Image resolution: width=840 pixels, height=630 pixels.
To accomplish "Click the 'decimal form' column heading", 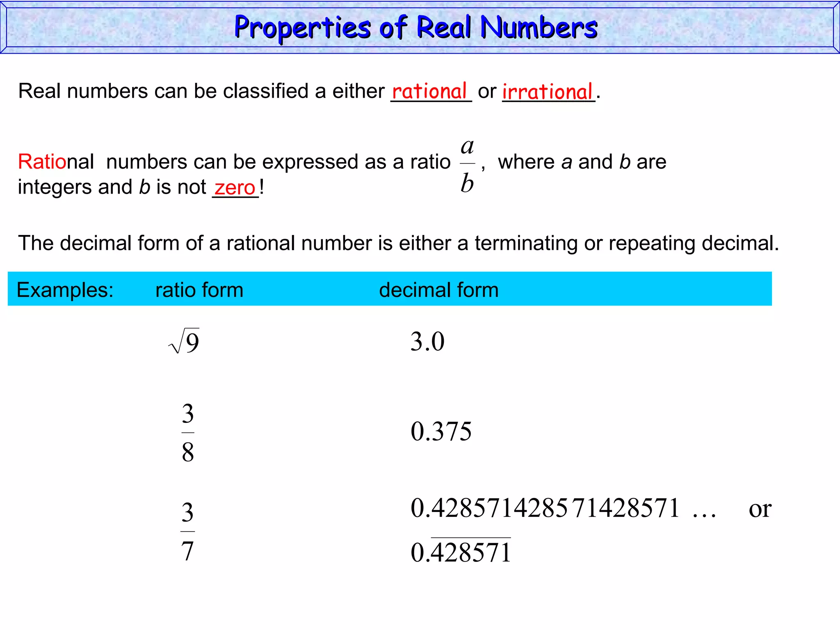I will coord(438,290).
